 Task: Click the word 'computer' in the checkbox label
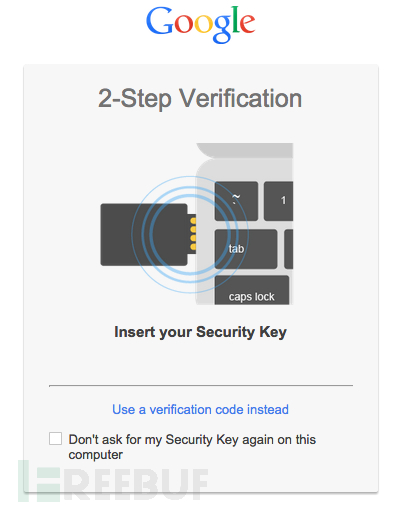96,455
